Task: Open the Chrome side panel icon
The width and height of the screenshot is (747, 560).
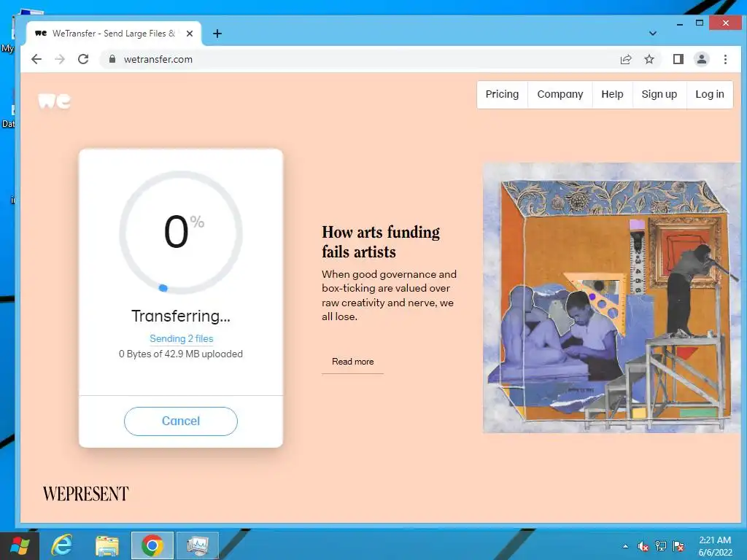Action: pos(678,59)
